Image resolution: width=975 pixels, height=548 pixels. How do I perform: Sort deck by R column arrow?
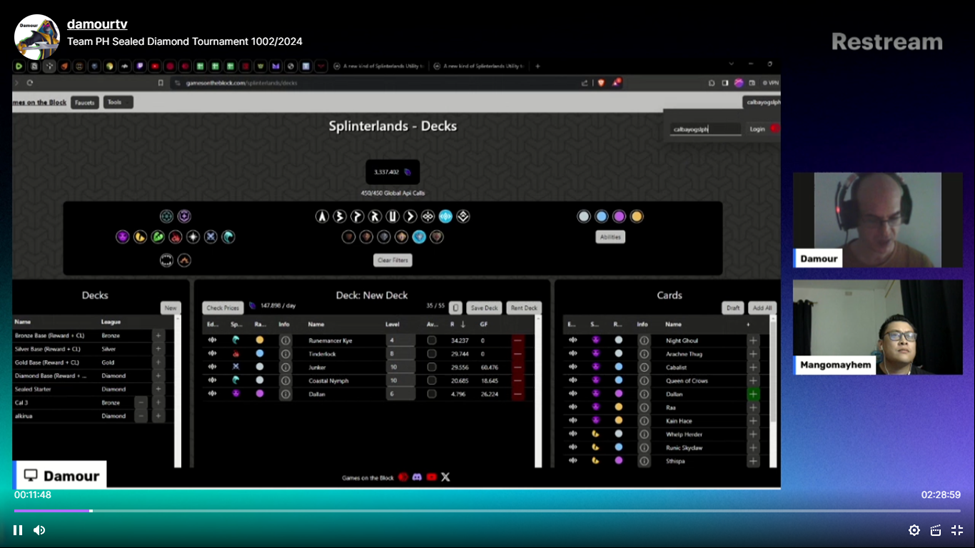tap(463, 324)
